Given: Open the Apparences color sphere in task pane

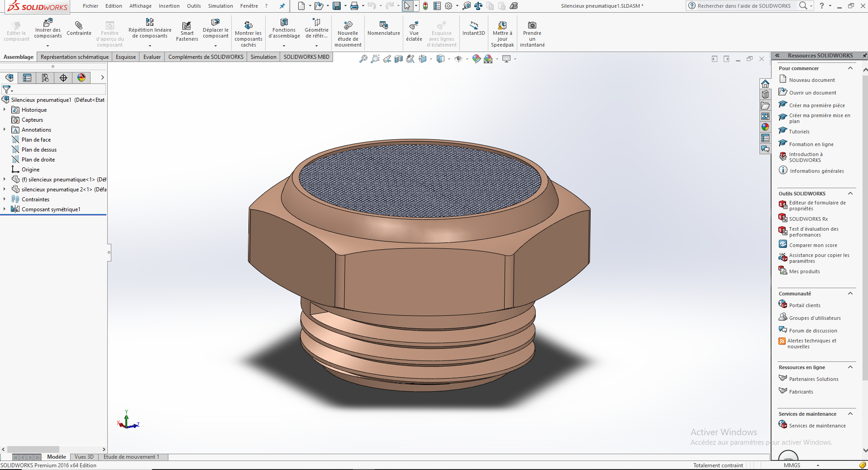Looking at the screenshot, I should (765, 127).
